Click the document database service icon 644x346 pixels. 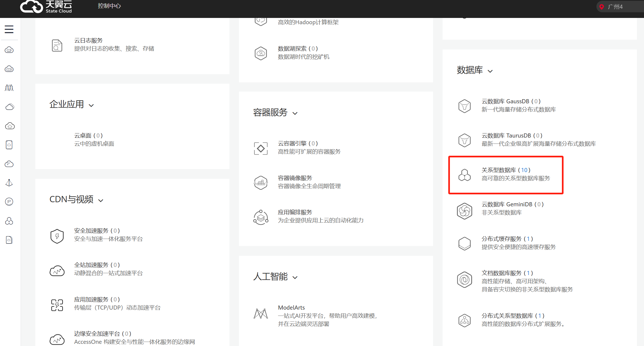click(464, 279)
